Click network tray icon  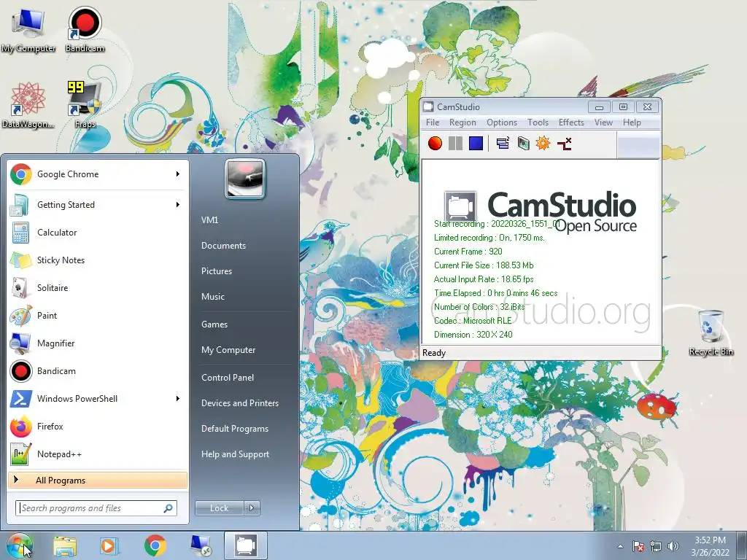click(x=656, y=546)
